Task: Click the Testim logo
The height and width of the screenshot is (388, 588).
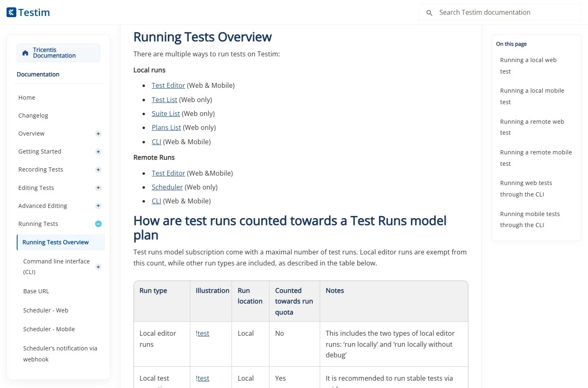Action: [x=28, y=12]
